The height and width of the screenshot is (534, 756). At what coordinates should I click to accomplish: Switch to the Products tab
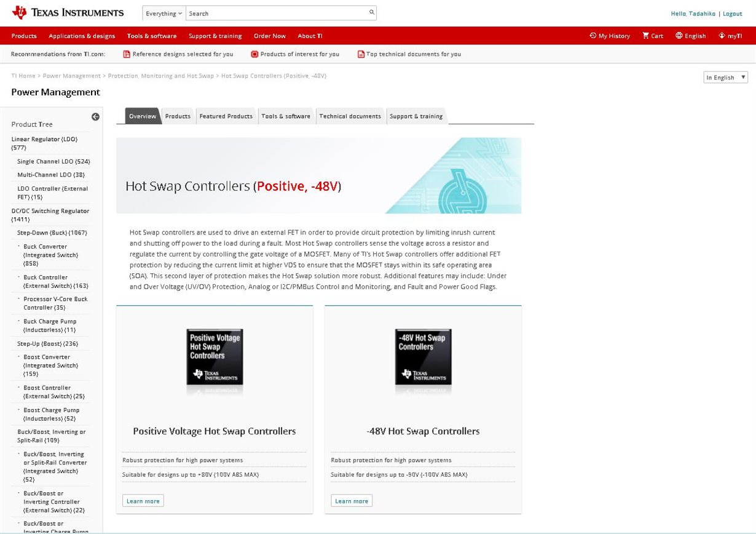pos(178,116)
